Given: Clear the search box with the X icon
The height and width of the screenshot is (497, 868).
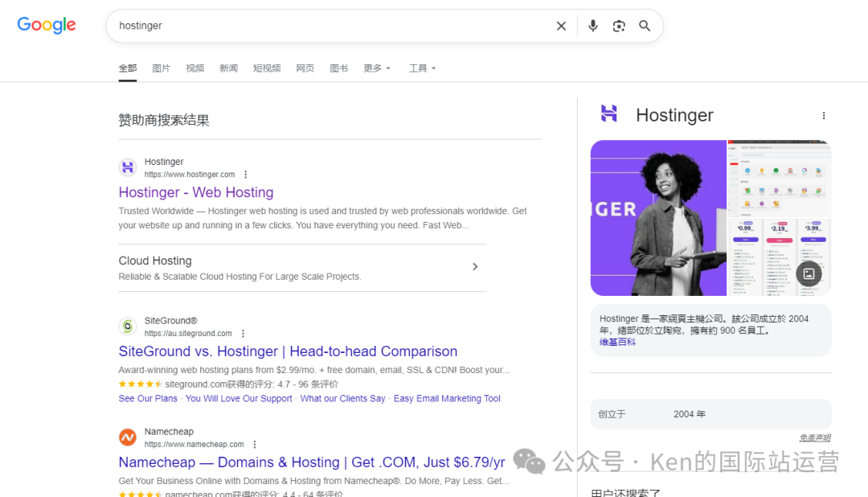Looking at the screenshot, I should point(561,26).
